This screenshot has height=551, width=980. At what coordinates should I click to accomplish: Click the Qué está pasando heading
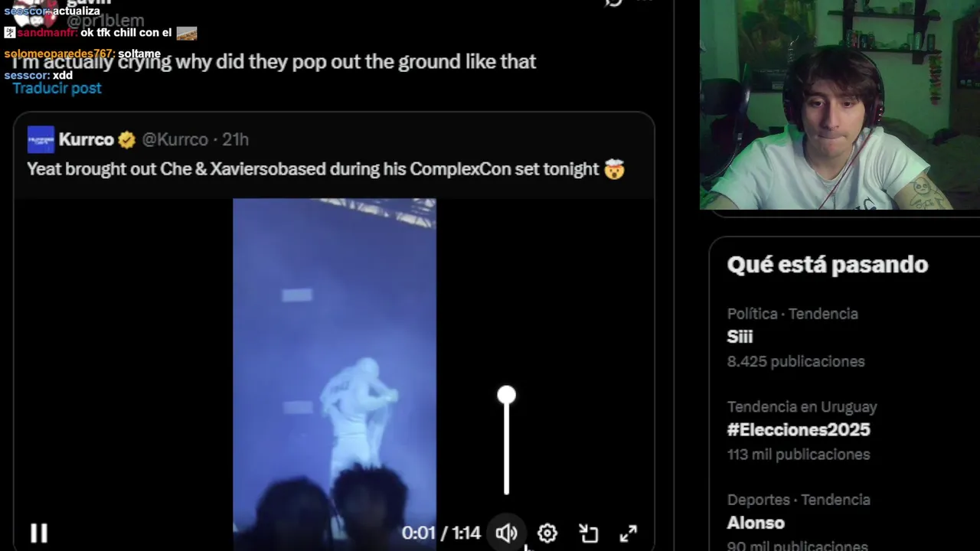(828, 265)
